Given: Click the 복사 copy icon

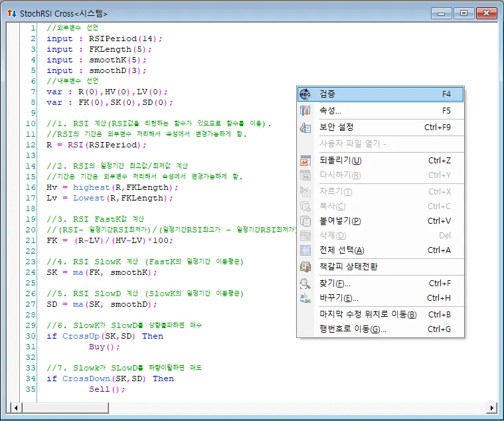Looking at the screenshot, I should 305,207.
